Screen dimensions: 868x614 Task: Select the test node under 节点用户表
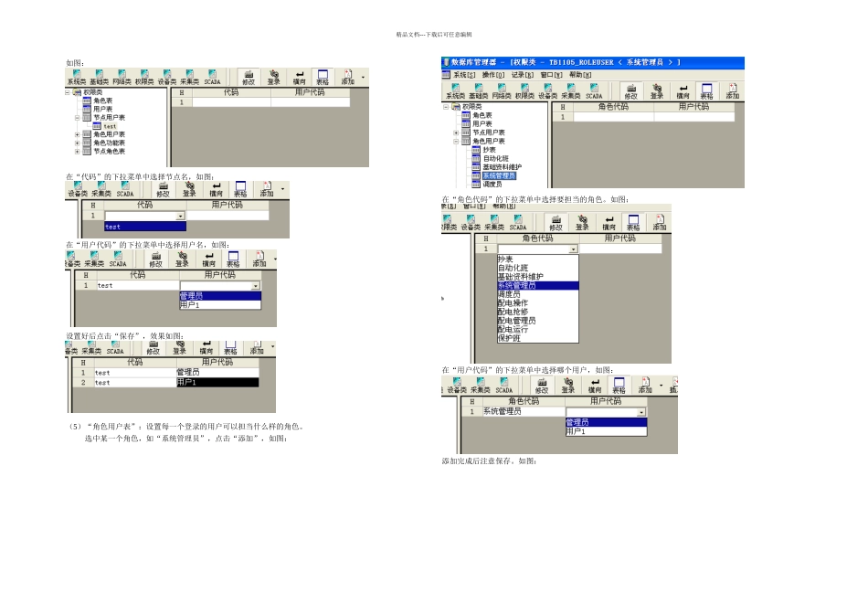[111, 126]
